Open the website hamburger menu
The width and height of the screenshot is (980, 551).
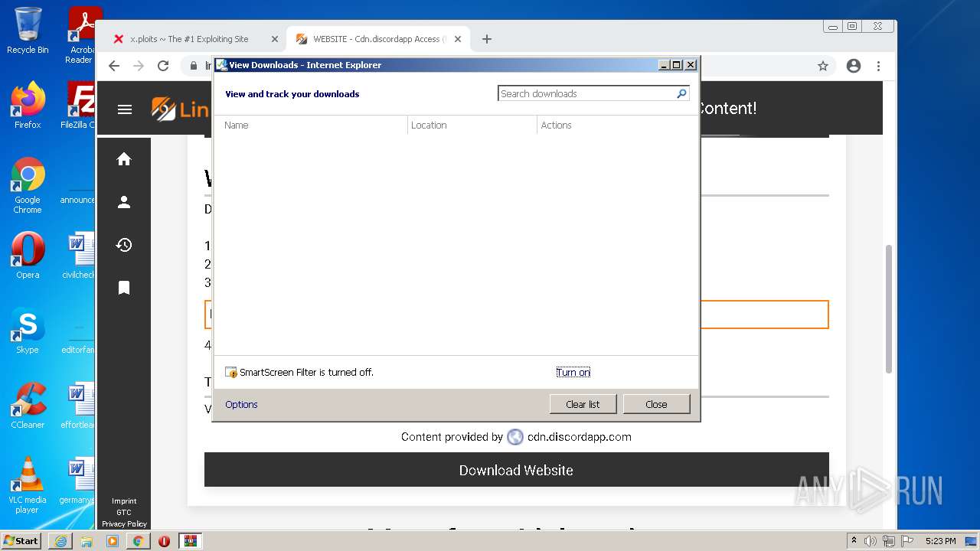(125, 109)
